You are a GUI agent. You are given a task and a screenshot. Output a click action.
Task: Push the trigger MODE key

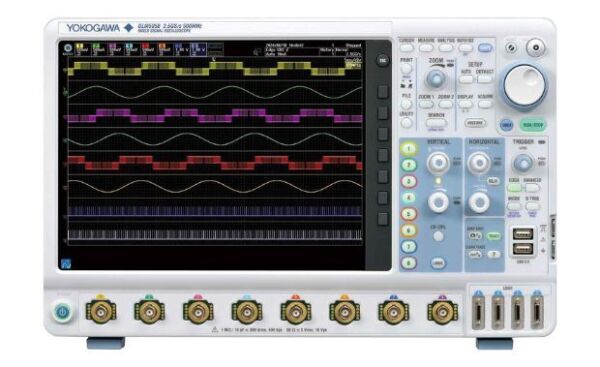pos(514,206)
